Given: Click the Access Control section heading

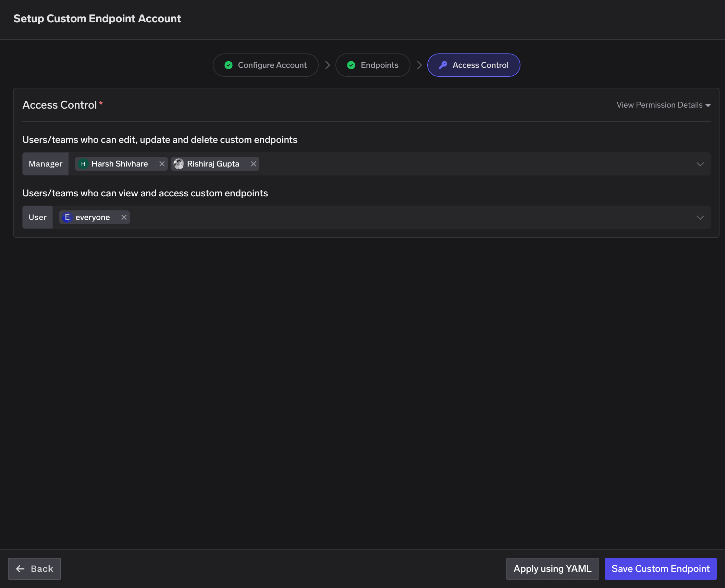Looking at the screenshot, I should tap(60, 105).
